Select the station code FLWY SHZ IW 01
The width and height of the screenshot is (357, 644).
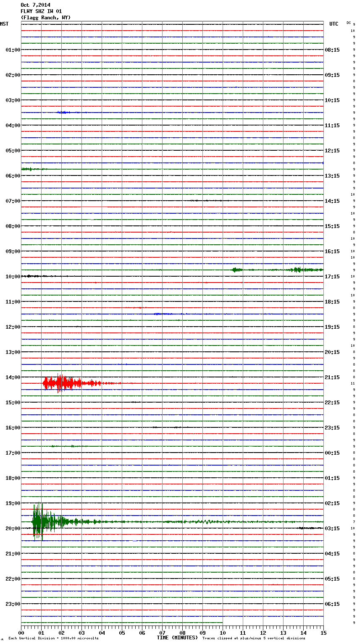[x=41, y=11]
